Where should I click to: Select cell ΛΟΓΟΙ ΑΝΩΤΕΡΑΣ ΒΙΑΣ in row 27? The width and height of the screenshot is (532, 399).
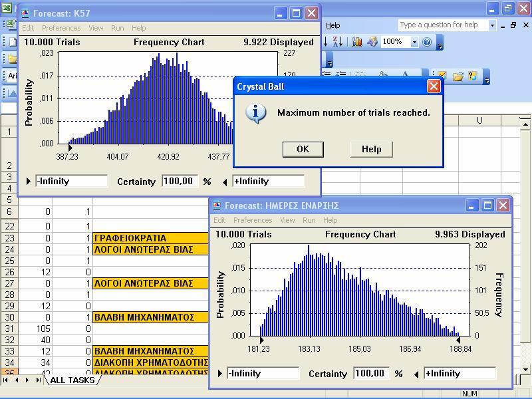coord(151,283)
